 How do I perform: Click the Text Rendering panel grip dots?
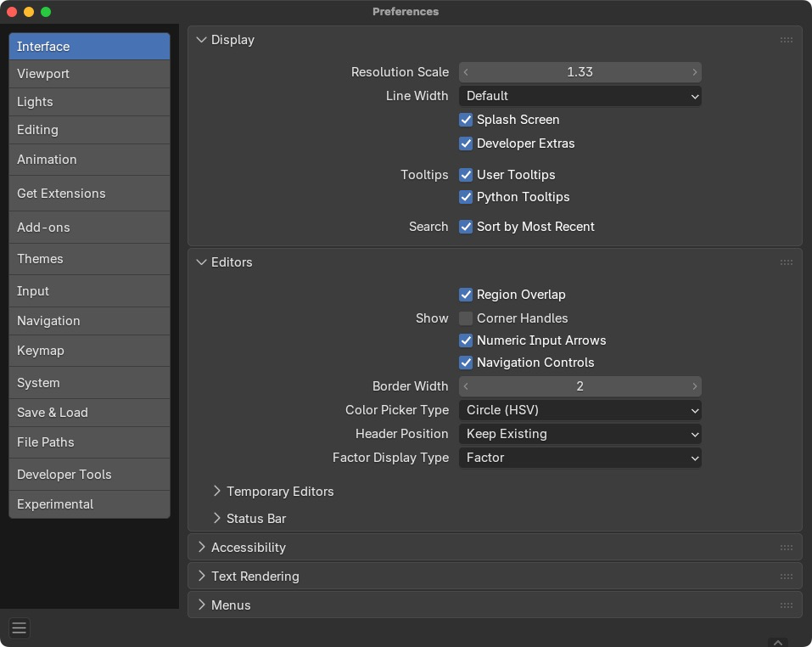(786, 577)
